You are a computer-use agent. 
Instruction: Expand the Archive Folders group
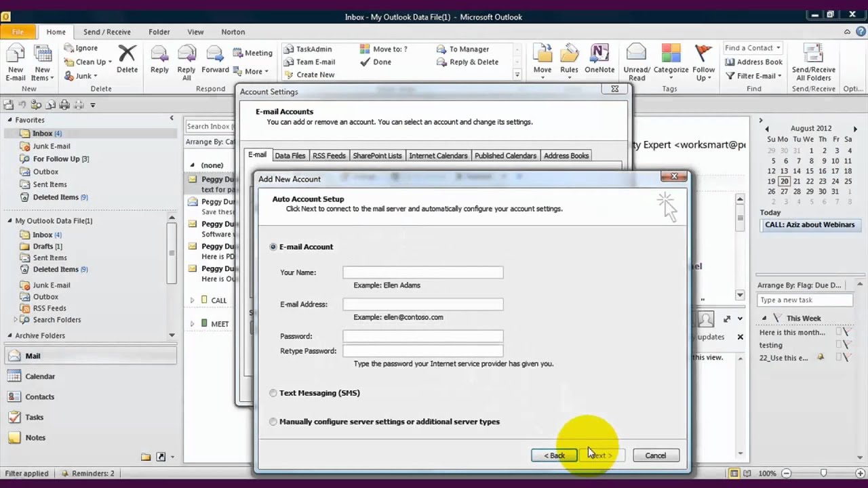click(10, 335)
